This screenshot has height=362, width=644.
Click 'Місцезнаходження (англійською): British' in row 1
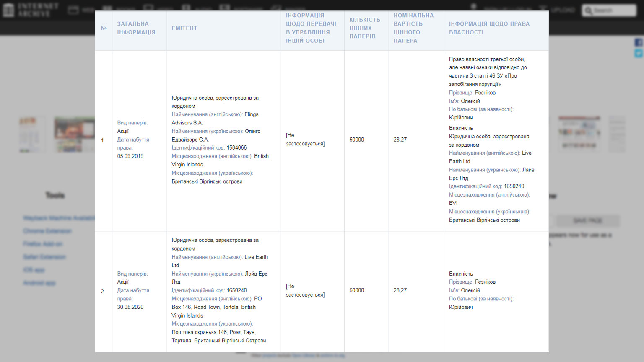pos(220,156)
